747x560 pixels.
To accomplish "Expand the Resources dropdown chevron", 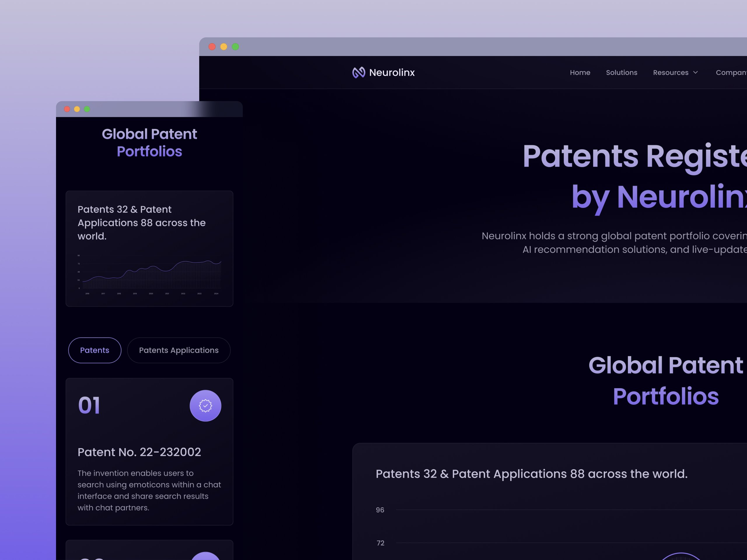I will pyautogui.click(x=695, y=73).
